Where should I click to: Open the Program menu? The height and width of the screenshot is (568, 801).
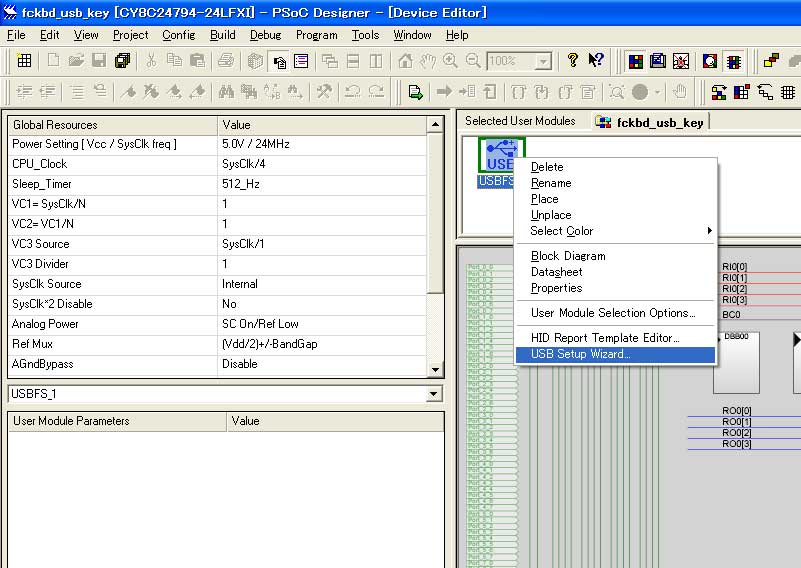pyautogui.click(x=316, y=35)
